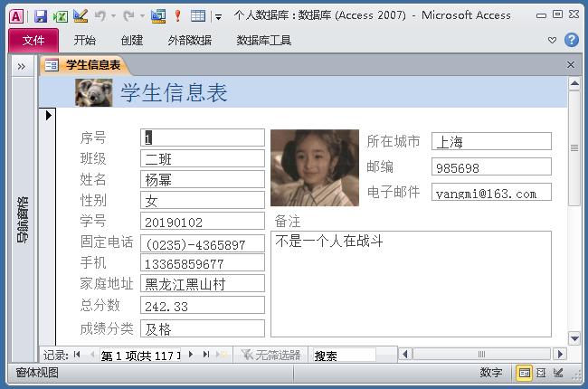Click the vertical scrollbar up arrow
Image resolution: width=588 pixels, height=389 pixels.
(574, 83)
